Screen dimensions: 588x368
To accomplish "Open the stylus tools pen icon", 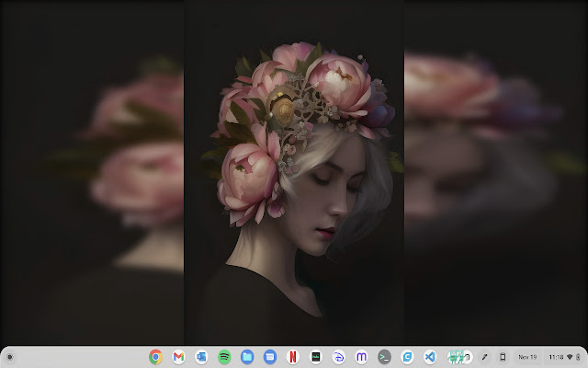I will tap(485, 357).
